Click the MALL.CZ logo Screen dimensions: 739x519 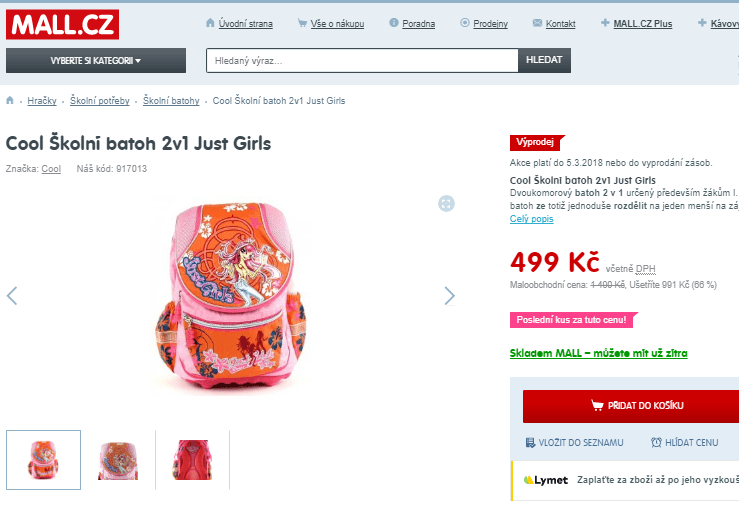(x=62, y=25)
